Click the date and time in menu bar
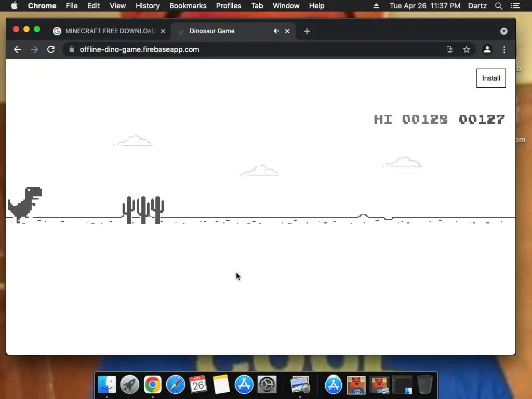This screenshot has height=399, width=532. [425, 6]
